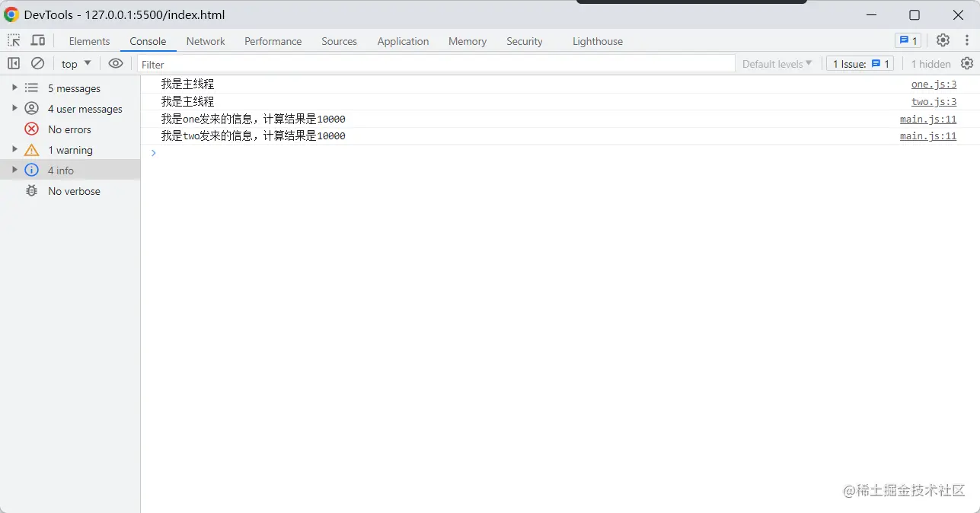This screenshot has height=513, width=980.
Task: Click the user icon beside user messages
Action: (31, 108)
